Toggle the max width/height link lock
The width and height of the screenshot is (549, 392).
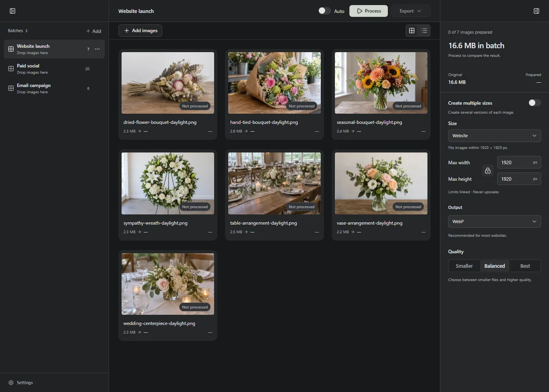(488, 171)
